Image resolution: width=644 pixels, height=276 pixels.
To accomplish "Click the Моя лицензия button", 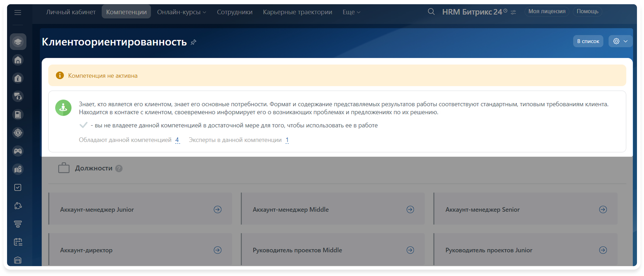I will point(547,11).
